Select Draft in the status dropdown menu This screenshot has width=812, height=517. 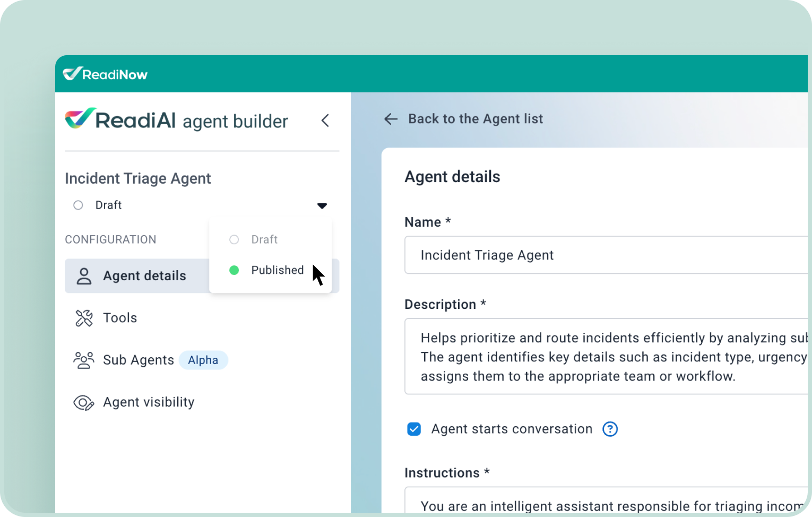271,239
